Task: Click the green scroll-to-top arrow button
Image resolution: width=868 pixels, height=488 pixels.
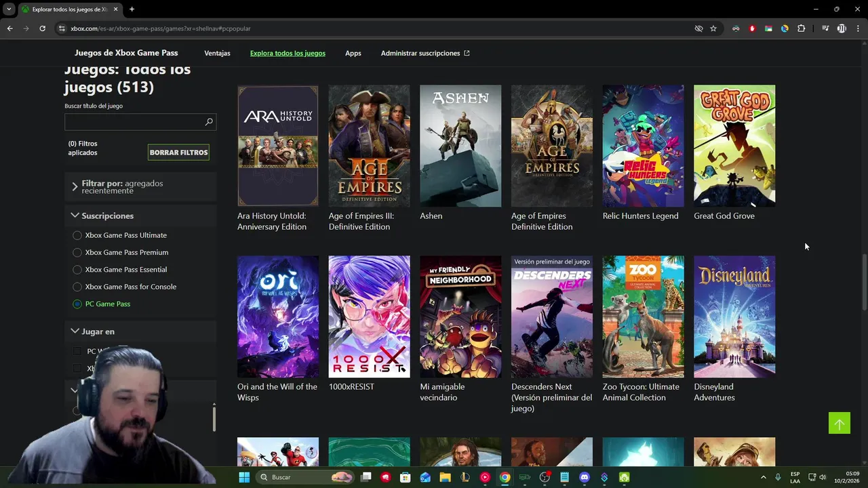Action: point(840,423)
